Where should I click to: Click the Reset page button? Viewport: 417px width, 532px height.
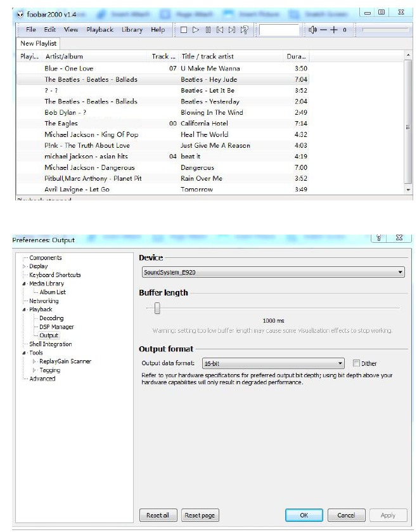pos(200,515)
